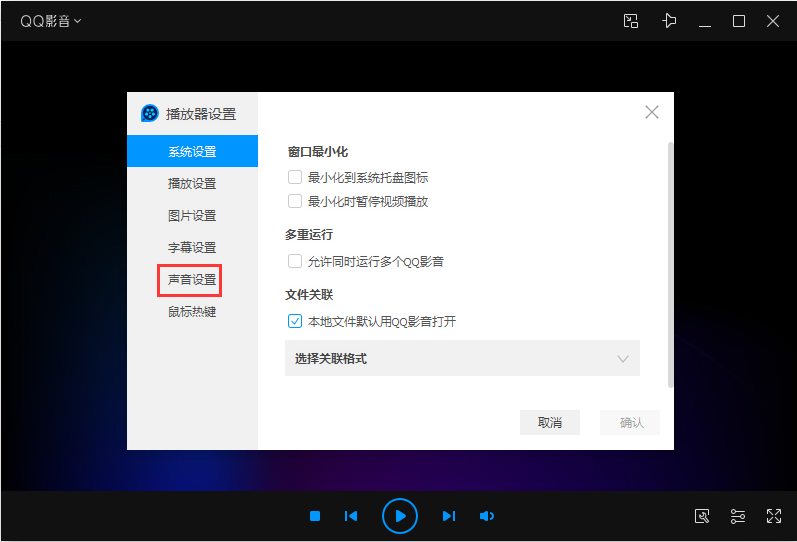Viewport: 797px width, 542px height.
Task: Open playback adjustments sliders icon
Action: coord(738,516)
